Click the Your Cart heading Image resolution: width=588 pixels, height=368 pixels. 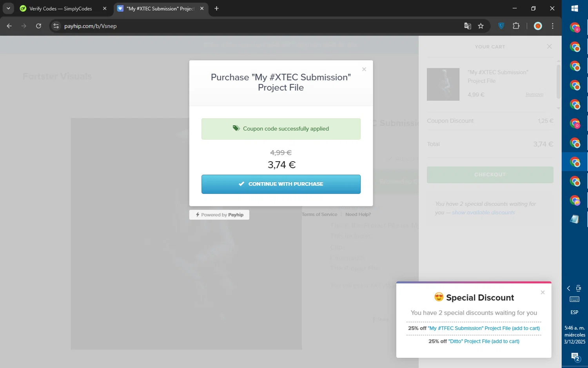[x=490, y=47]
